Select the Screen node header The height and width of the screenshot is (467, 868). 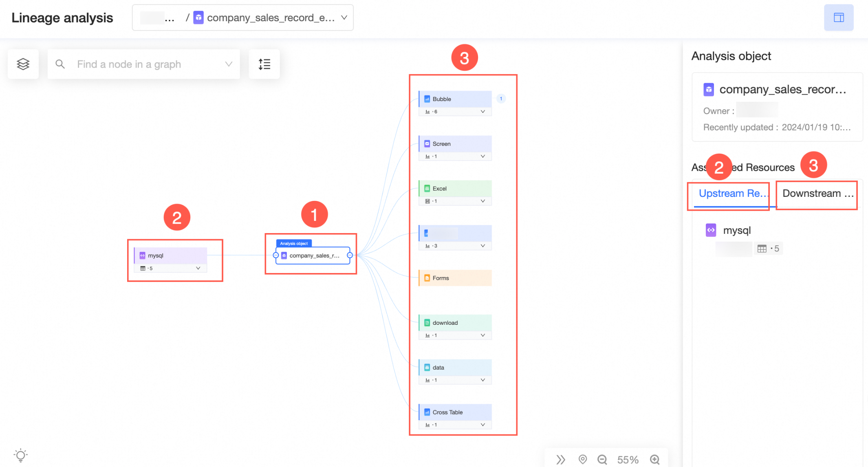(x=455, y=144)
